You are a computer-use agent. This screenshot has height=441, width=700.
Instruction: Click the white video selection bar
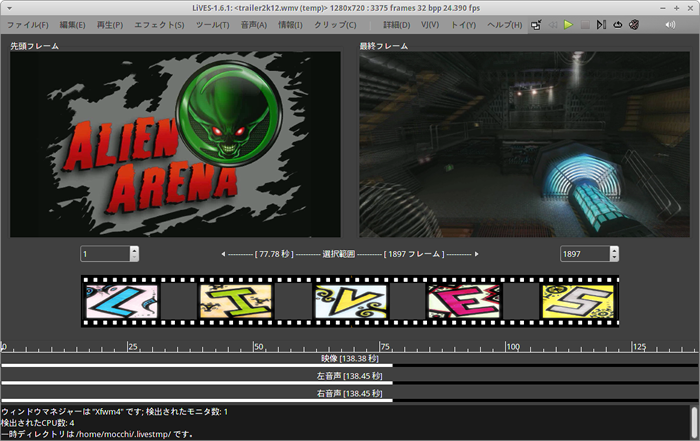[197, 365]
